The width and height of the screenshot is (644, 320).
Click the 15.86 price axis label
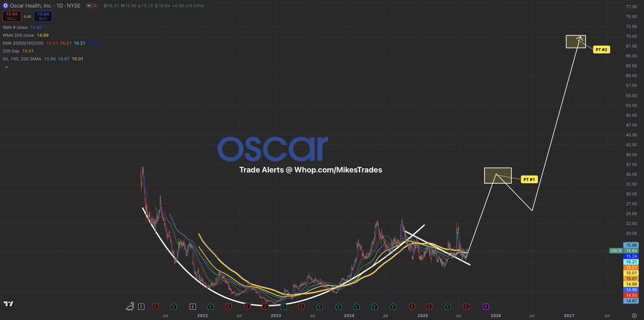[x=630, y=244]
